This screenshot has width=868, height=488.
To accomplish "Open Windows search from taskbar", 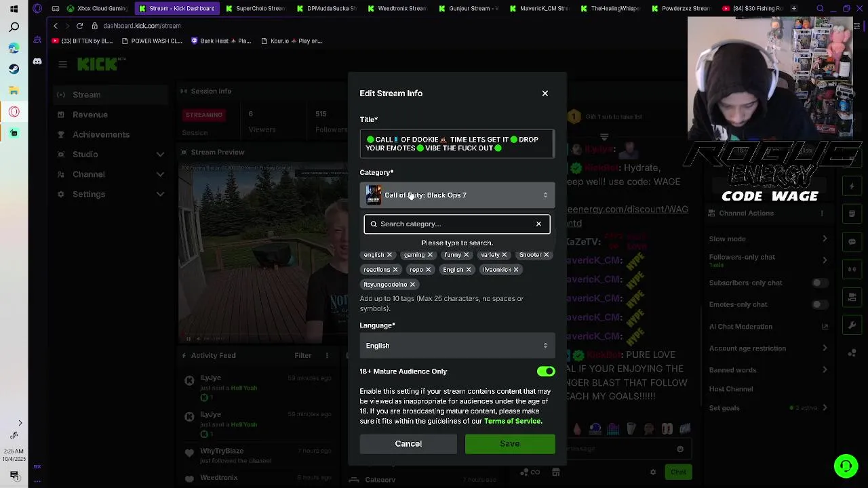I will [x=14, y=28].
